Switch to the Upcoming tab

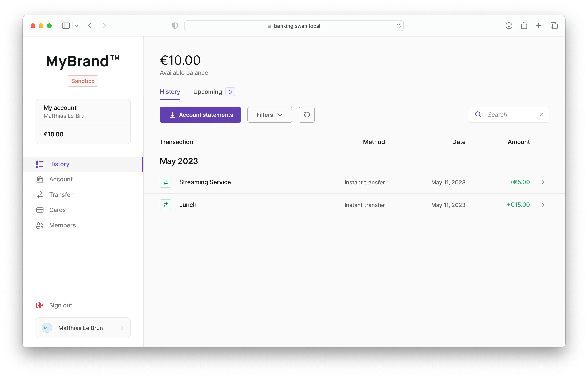[x=208, y=92]
